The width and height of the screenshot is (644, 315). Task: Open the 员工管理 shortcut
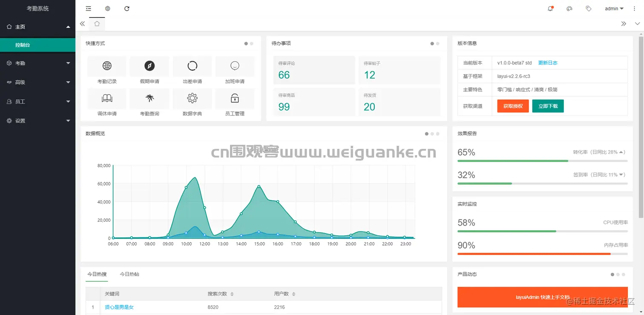pyautogui.click(x=235, y=103)
